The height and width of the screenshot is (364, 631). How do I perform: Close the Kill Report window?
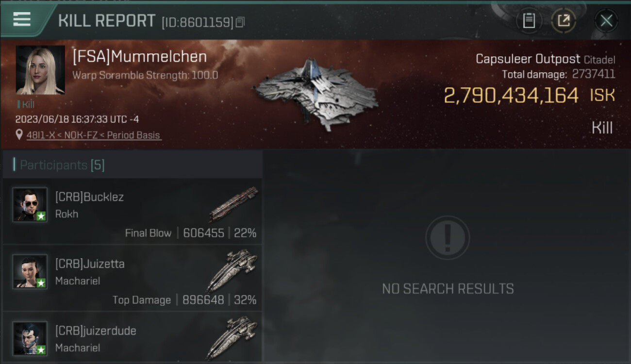coord(606,20)
